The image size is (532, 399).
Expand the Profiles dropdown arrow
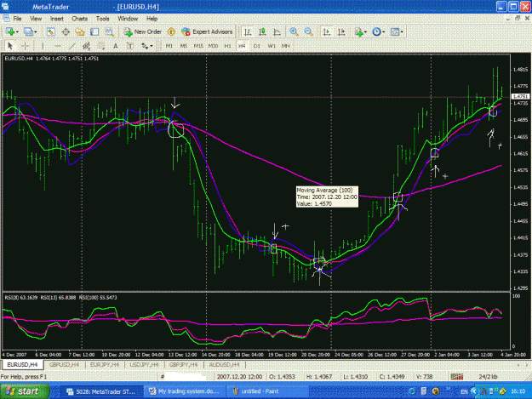coord(35,31)
